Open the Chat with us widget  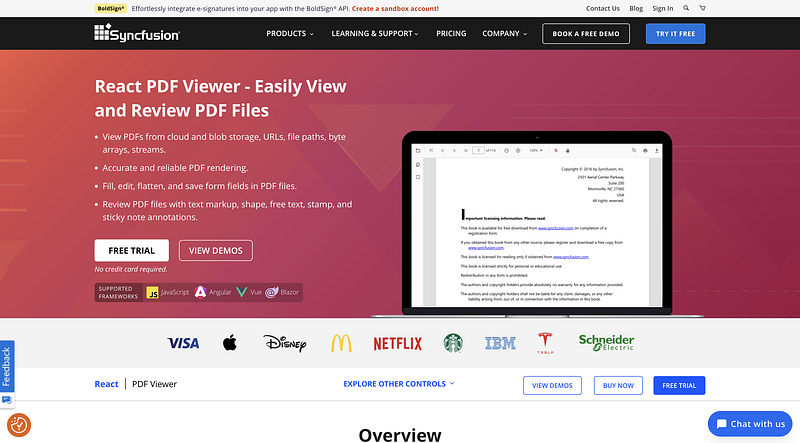[750, 424]
